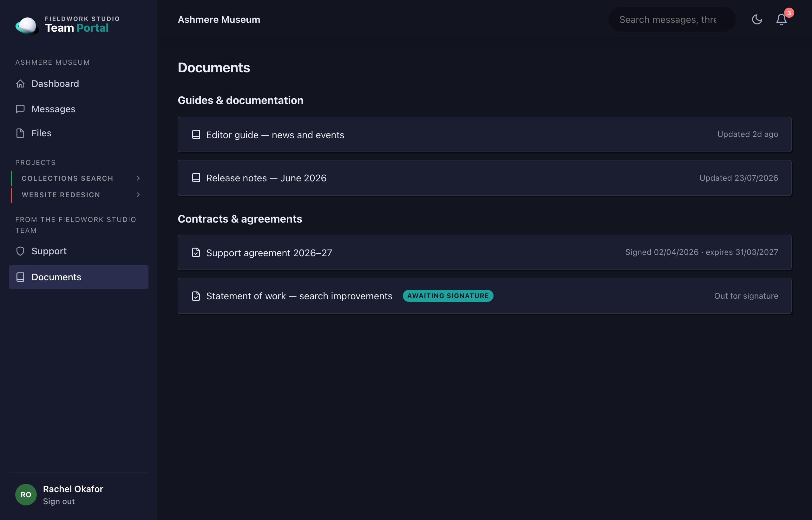Go to the Documents sidebar item
The image size is (812, 520).
[x=79, y=277]
